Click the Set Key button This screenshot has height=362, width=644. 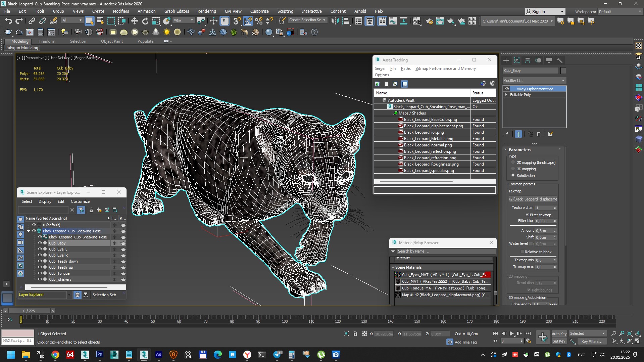(559, 342)
